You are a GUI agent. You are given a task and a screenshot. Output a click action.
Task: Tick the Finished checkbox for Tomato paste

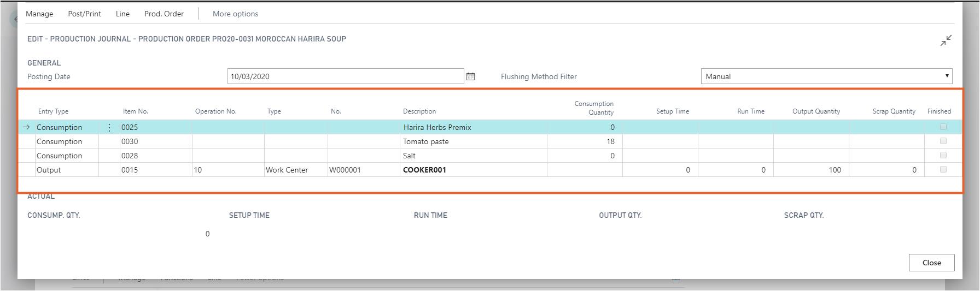click(x=943, y=141)
